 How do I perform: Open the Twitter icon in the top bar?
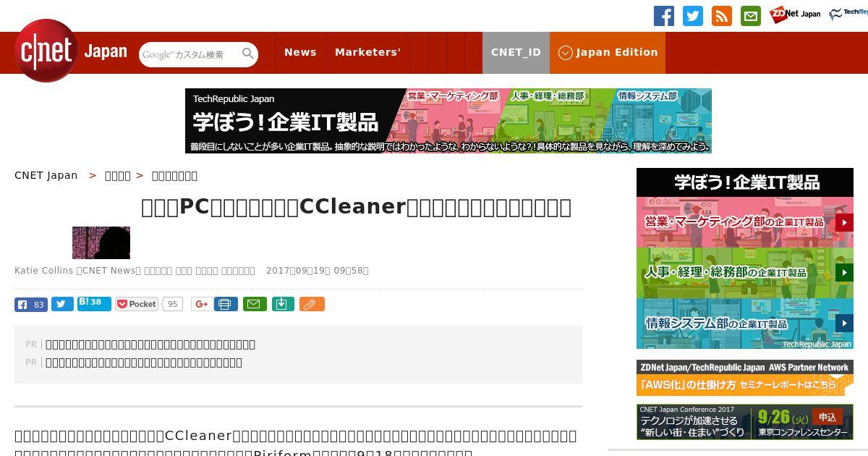(693, 16)
